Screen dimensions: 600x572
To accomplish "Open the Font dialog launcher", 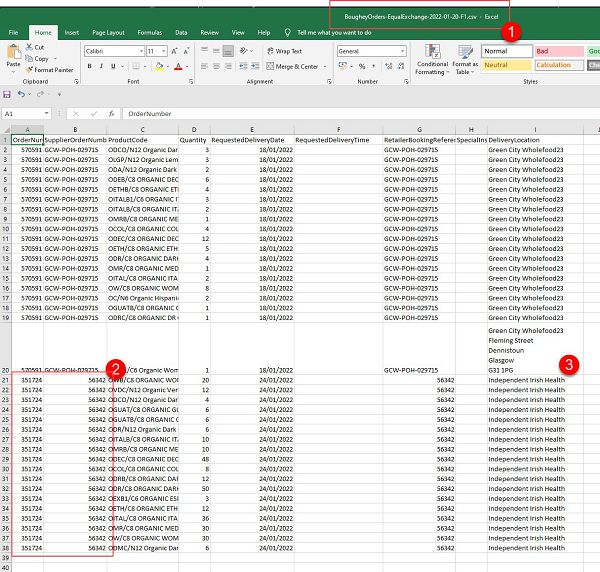I will tap(191, 81).
